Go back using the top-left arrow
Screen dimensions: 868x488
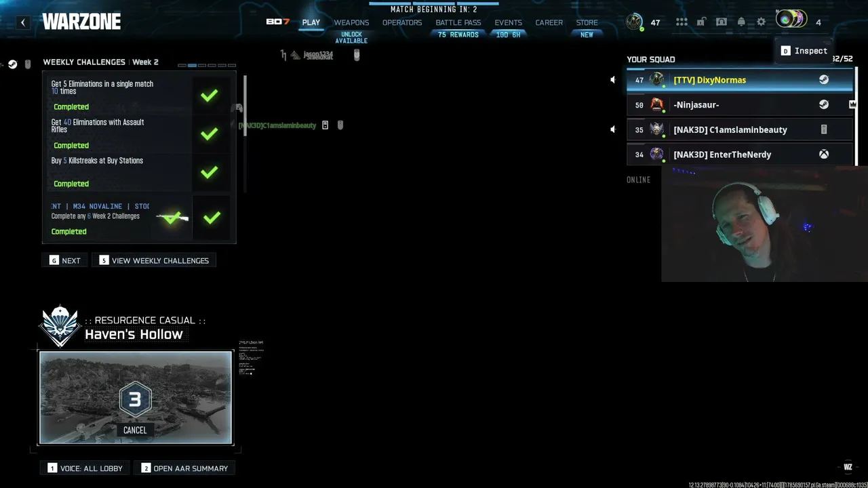coord(23,22)
